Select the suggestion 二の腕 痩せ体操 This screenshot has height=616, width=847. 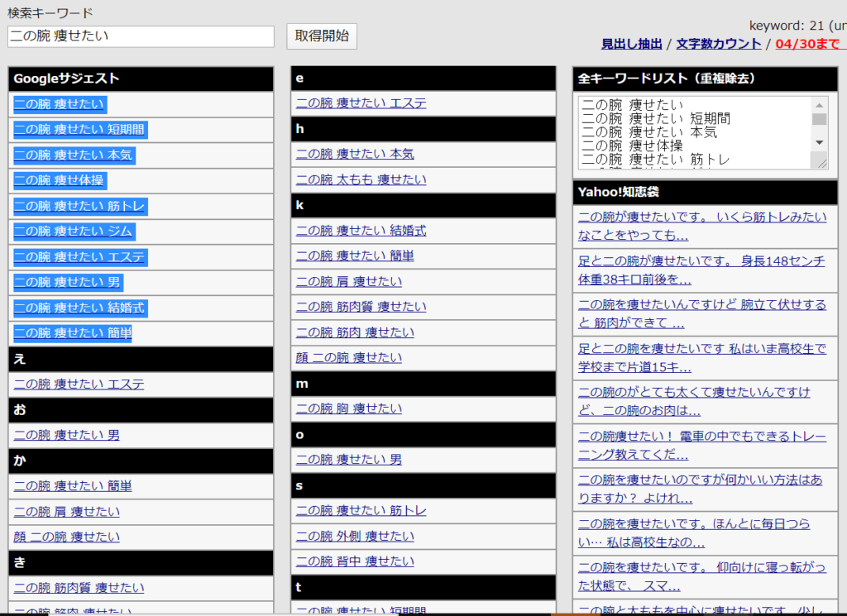(x=60, y=180)
